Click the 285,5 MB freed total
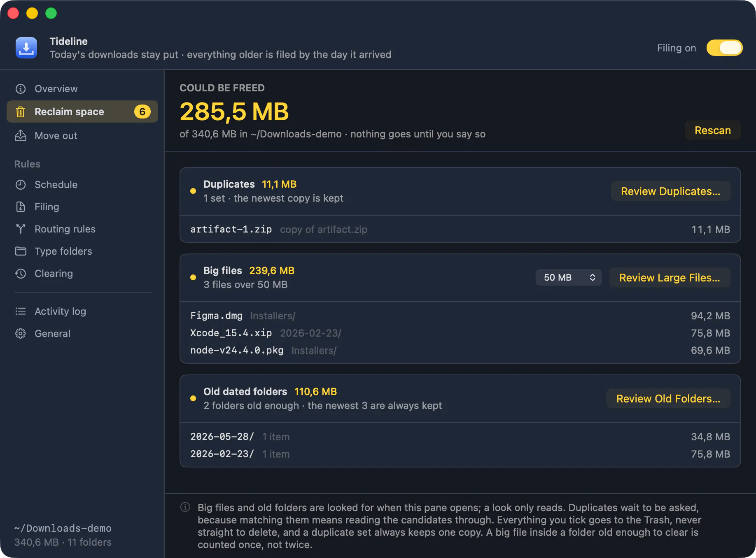Screen dimensions: 756x558 234,112
